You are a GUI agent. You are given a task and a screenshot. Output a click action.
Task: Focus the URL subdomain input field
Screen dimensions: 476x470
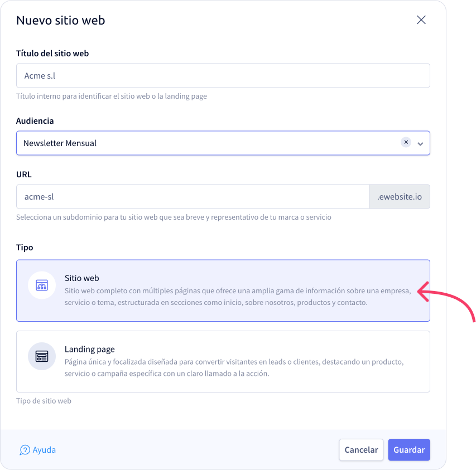(193, 196)
